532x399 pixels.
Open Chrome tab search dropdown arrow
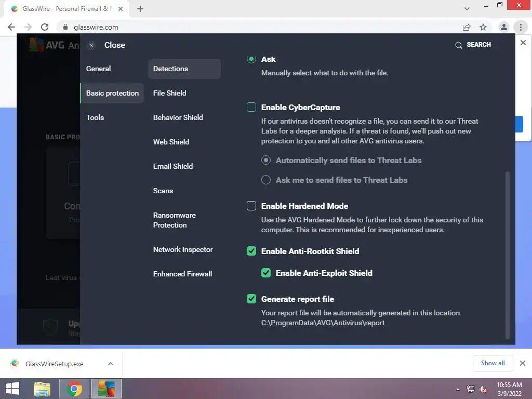(467, 9)
